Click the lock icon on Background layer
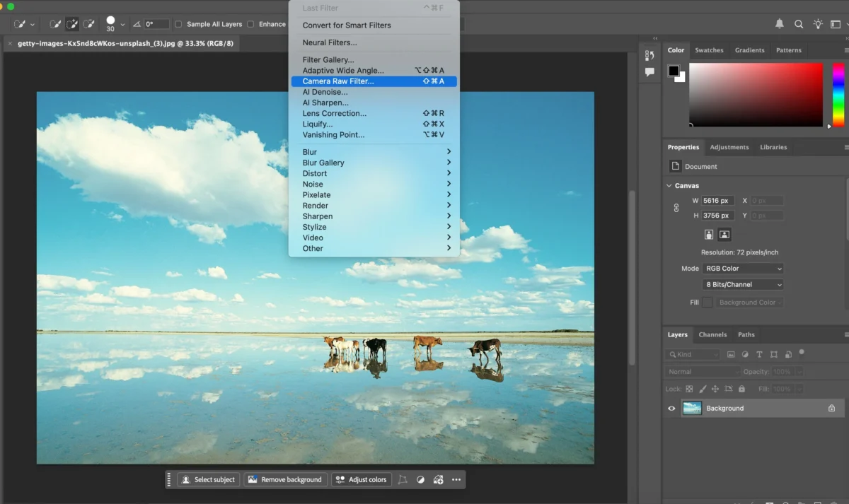This screenshot has height=504, width=849. 831,409
